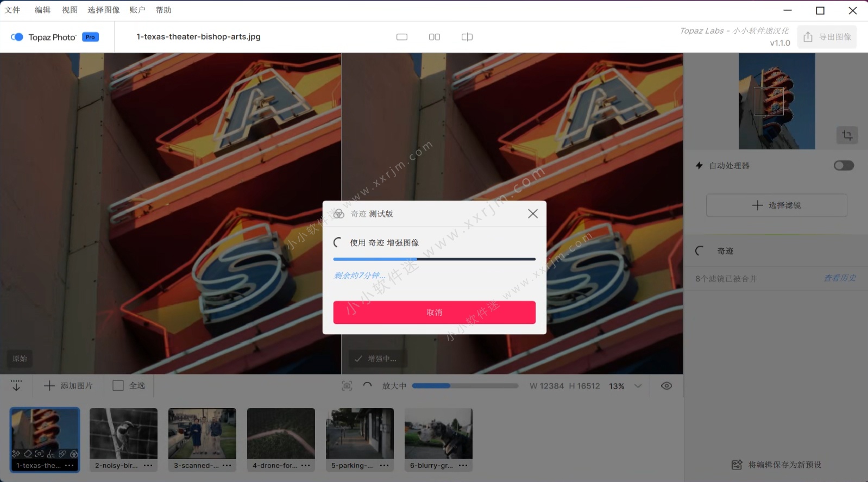The width and height of the screenshot is (868, 482).
Task: Select the single image view icon
Action: 402,37
